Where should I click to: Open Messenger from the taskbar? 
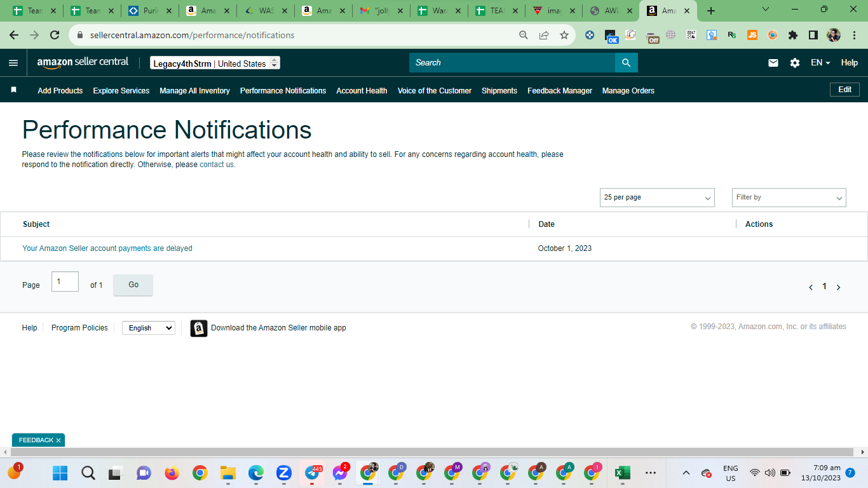click(340, 473)
